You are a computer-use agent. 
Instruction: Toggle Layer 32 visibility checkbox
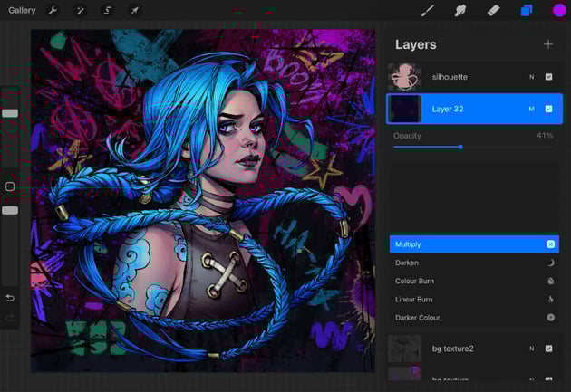tap(548, 109)
